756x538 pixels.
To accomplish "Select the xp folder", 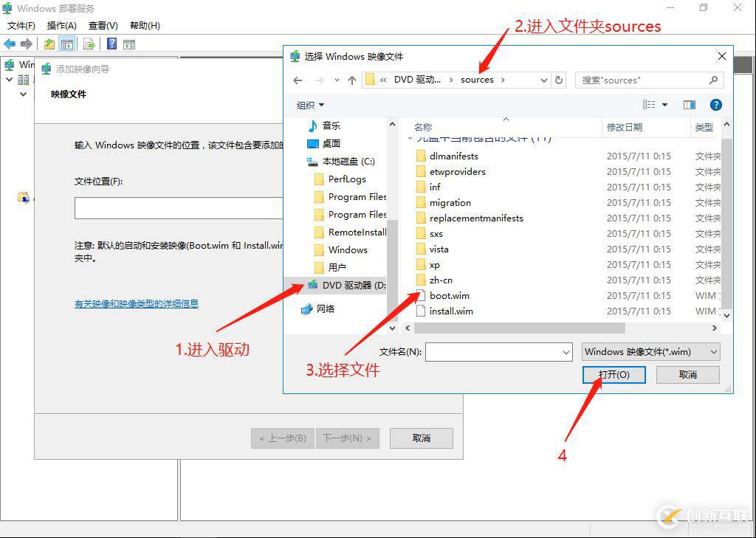I will 428,265.
